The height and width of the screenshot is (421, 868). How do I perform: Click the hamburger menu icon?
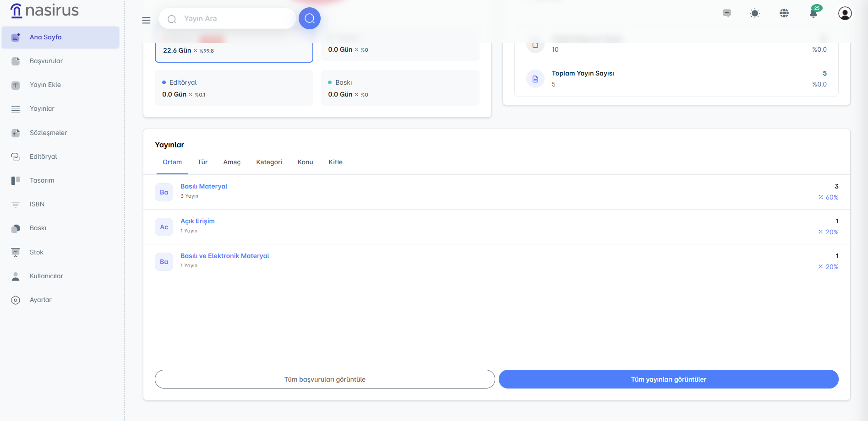click(x=146, y=20)
